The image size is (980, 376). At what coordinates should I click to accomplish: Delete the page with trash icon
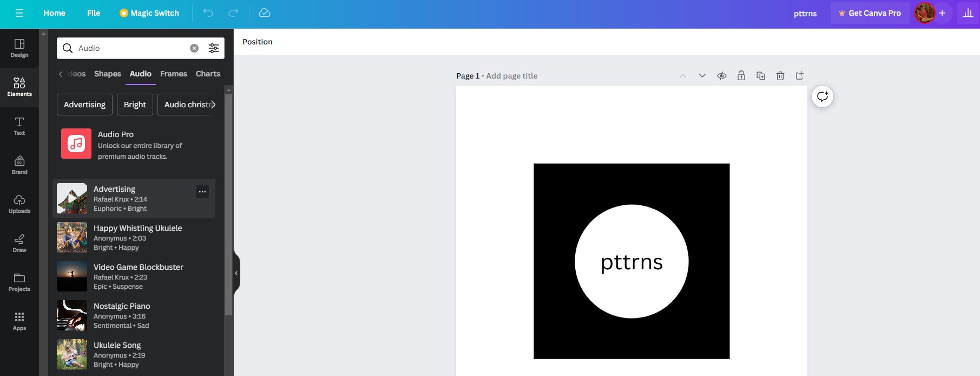(x=780, y=76)
